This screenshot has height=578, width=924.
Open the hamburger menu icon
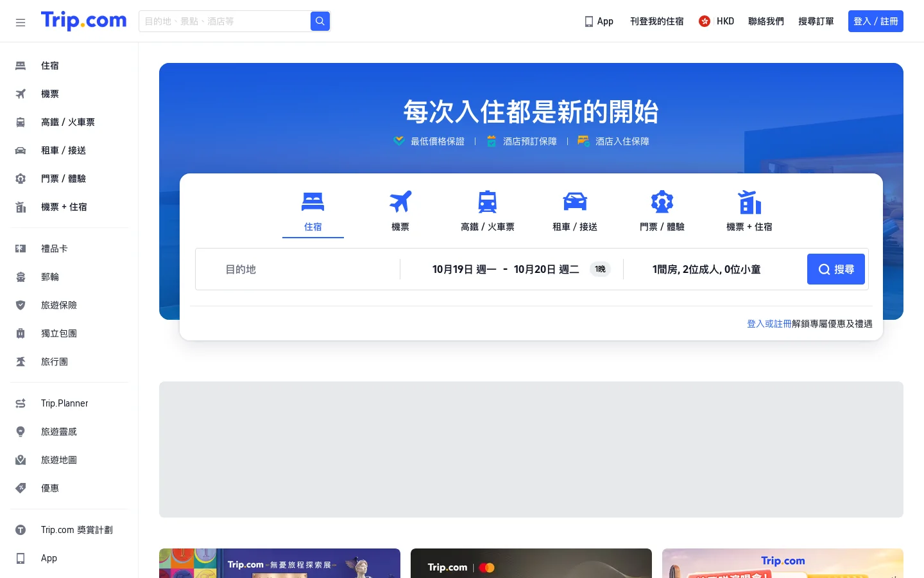click(x=21, y=22)
